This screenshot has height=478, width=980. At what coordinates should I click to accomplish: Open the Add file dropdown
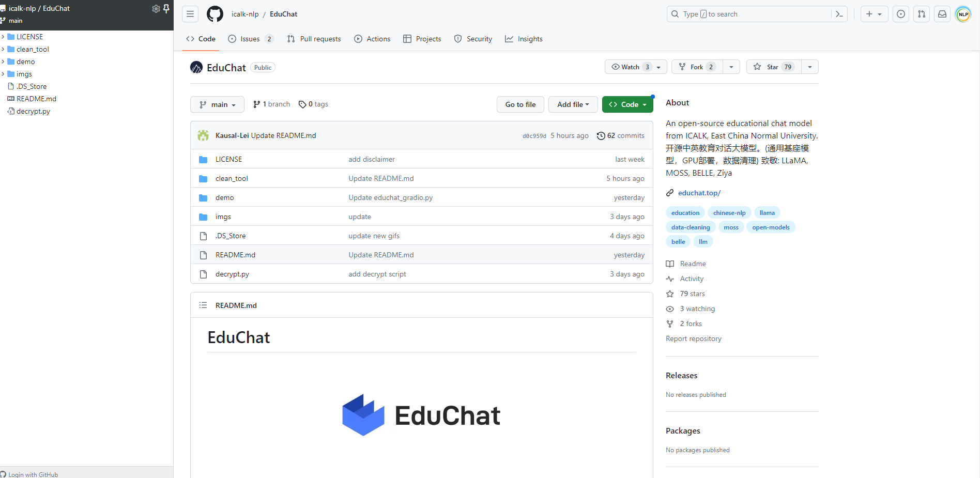point(573,104)
